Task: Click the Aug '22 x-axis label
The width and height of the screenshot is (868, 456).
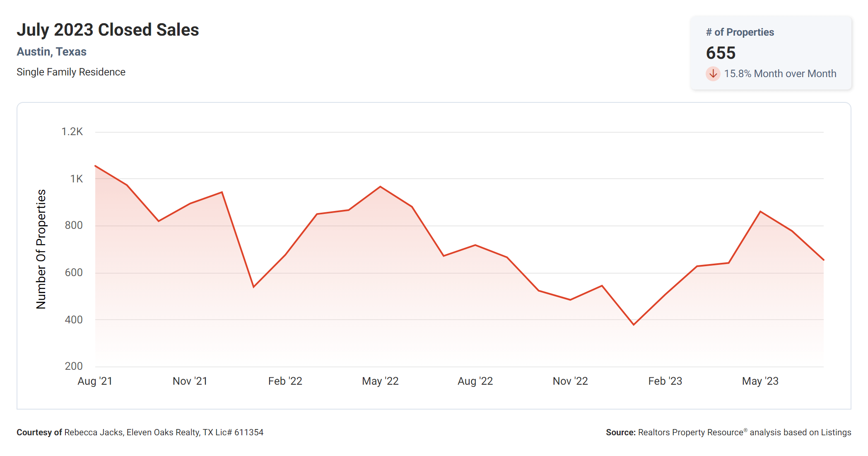Action: click(475, 381)
